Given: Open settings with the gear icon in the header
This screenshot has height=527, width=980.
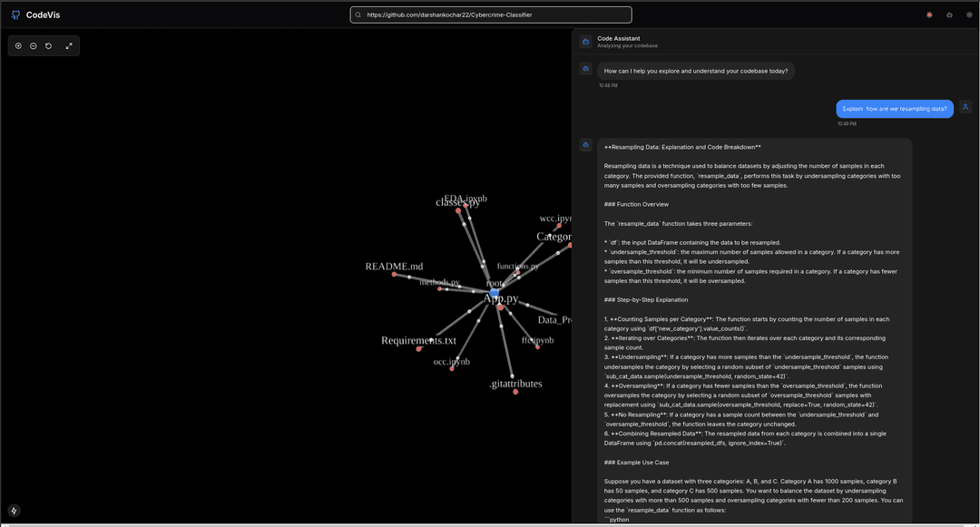Looking at the screenshot, I should point(969,15).
